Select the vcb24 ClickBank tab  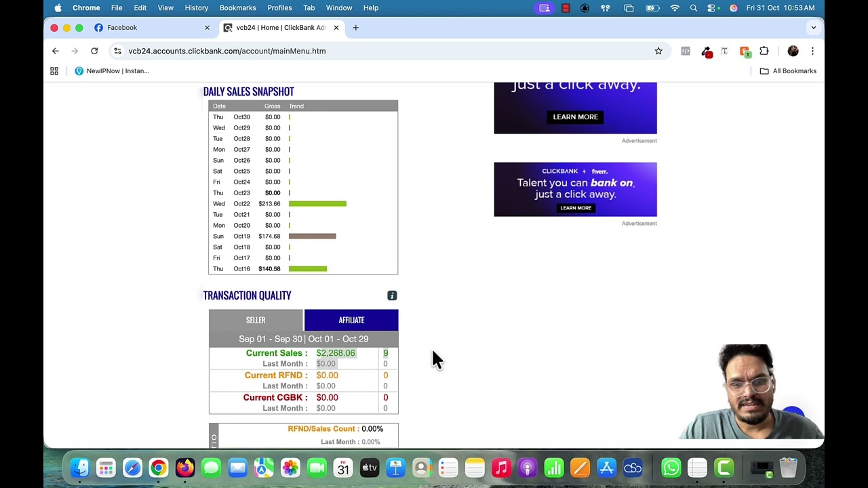click(x=280, y=28)
